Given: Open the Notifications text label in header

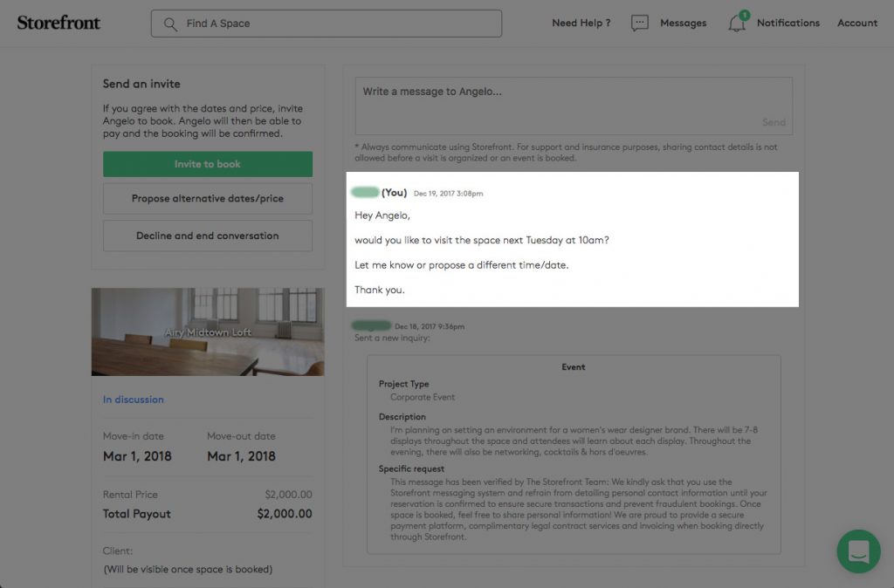Looking at the screenshot, I should click(787, 23).
